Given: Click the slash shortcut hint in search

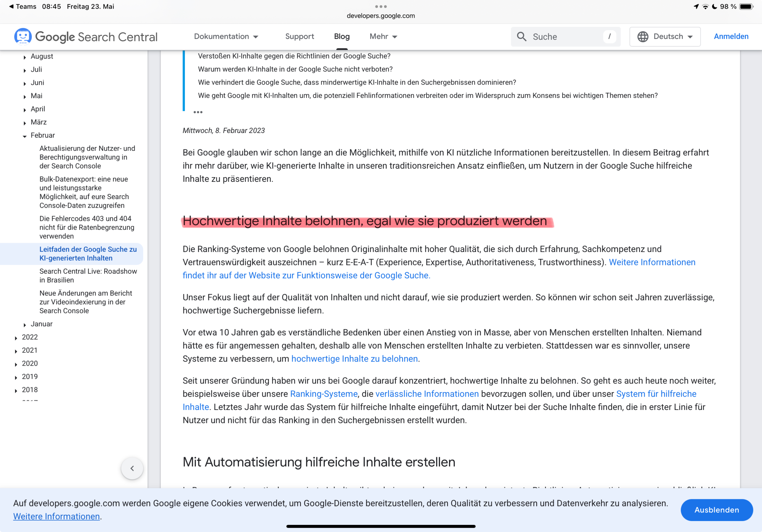Looking at the screenshot, I should pos(609,37).
